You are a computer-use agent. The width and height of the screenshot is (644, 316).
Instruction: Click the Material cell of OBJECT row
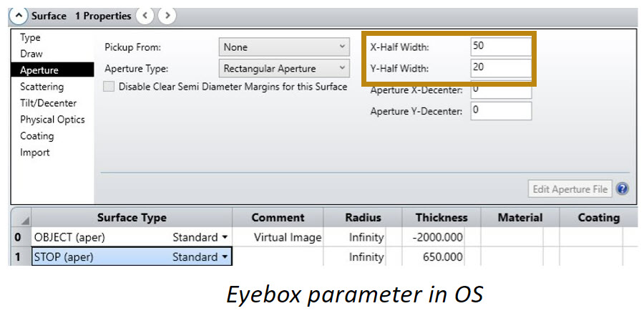pos(512,237)
